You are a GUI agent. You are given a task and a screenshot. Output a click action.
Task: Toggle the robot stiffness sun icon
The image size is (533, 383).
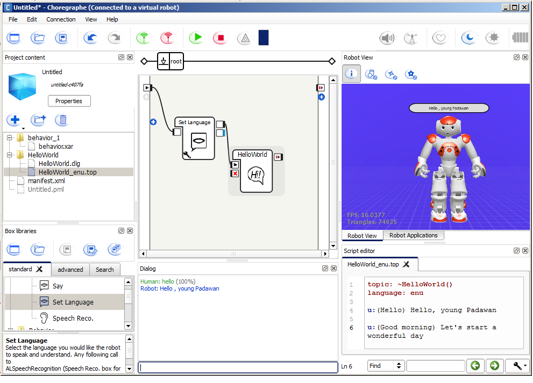pos(494,38)
